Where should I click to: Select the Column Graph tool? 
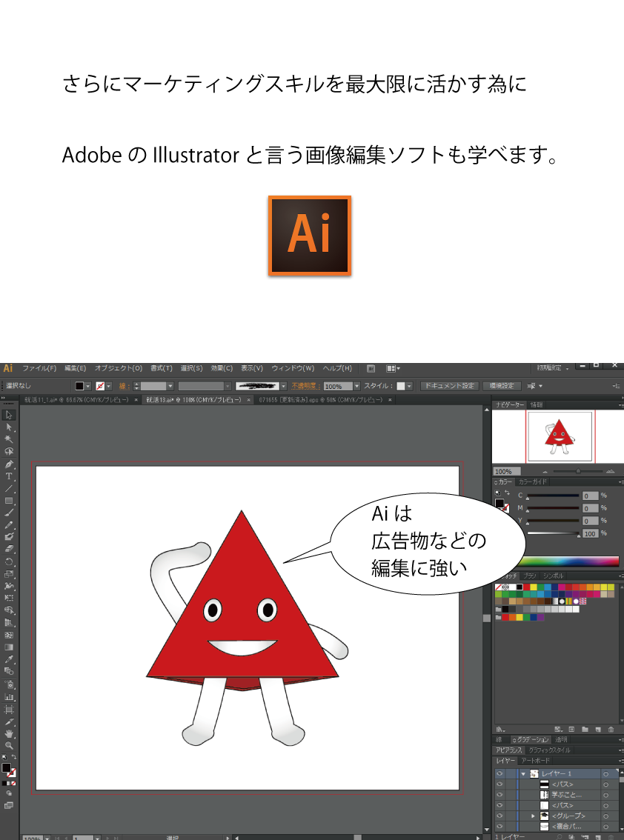9,697
